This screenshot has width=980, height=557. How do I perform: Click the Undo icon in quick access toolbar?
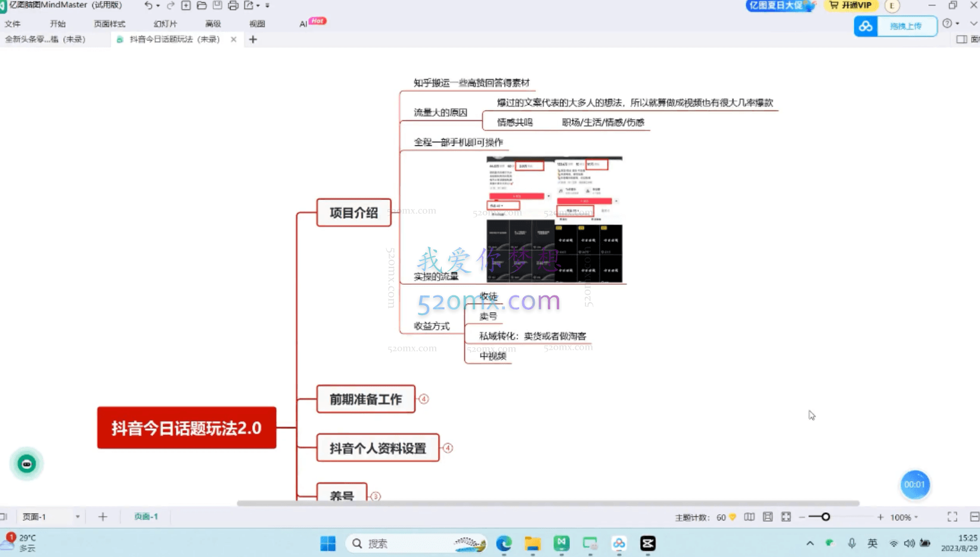coord(148,5)
